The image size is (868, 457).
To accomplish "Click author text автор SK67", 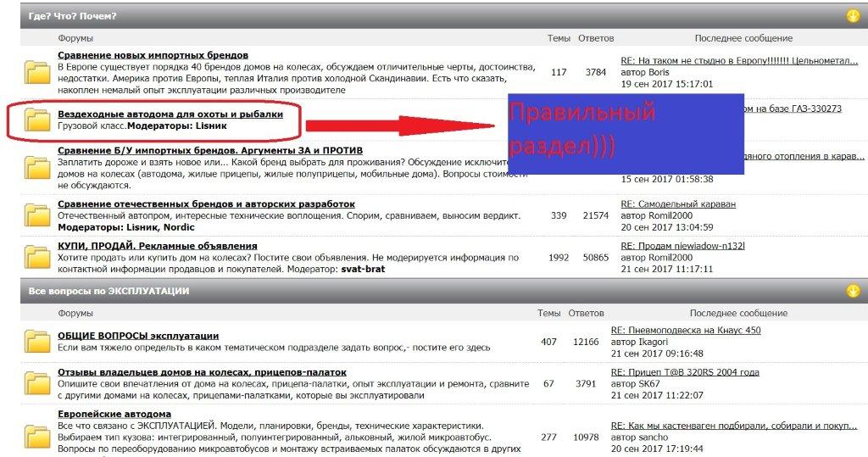I will pos(636,383).
